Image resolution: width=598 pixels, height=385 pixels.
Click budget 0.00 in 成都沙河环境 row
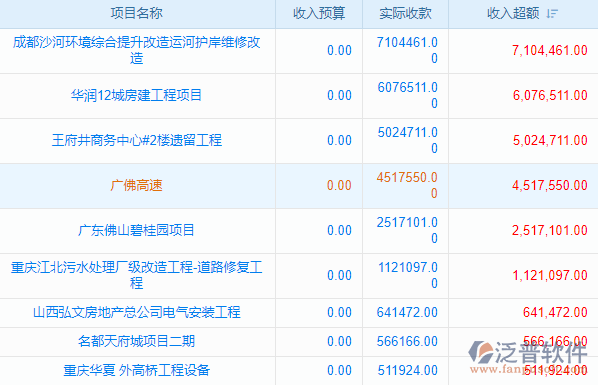pyautogui.click(x=339, y=50)
